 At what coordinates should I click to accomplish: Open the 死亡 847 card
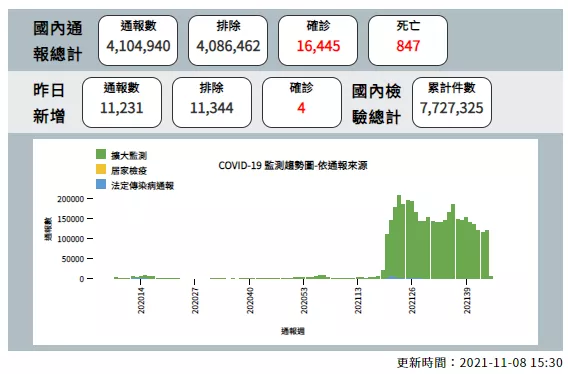[x=408, y=40]
